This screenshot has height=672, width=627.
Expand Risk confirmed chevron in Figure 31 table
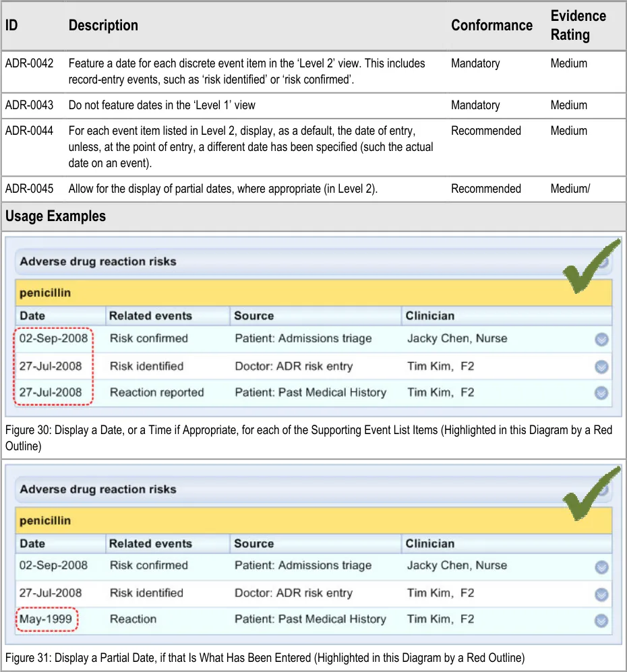(x=601, y=567)
